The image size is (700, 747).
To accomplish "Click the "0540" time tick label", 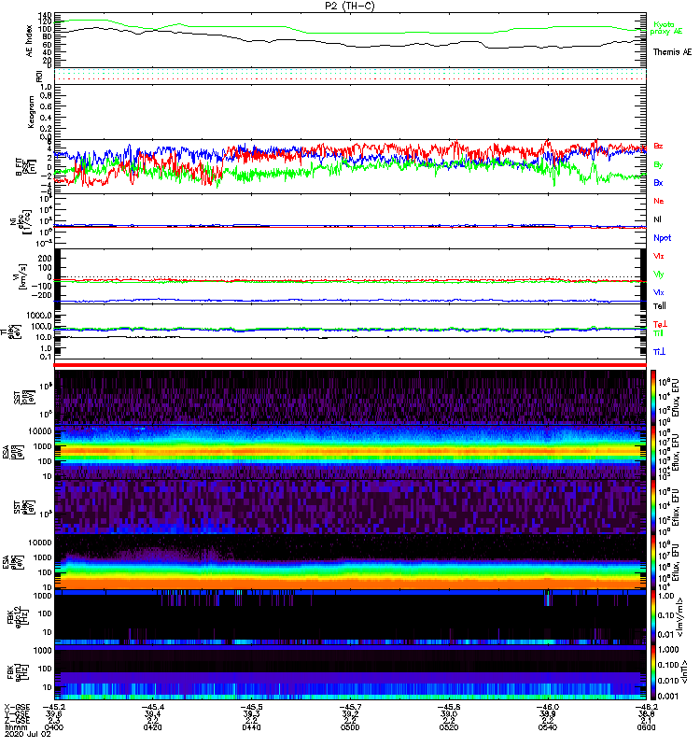I will [548, 727].
